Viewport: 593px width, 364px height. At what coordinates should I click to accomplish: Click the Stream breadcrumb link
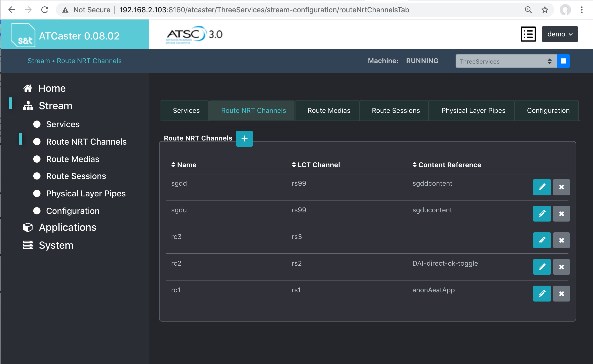pyautogui.click(x=38, y=61)
